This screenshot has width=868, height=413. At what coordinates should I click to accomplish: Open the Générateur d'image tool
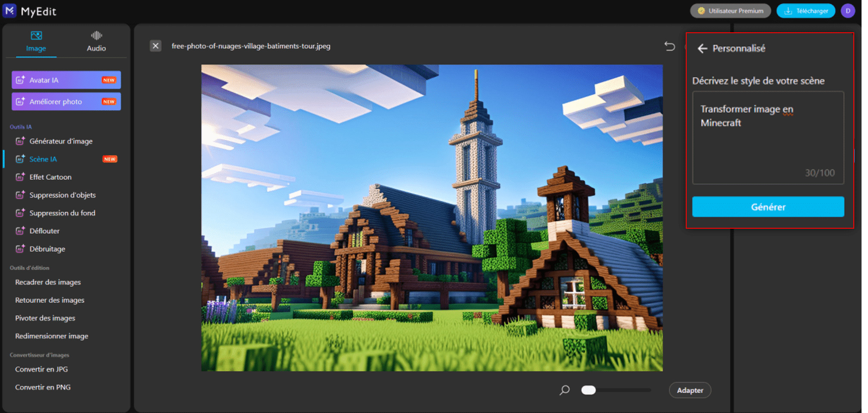point(61,141)
